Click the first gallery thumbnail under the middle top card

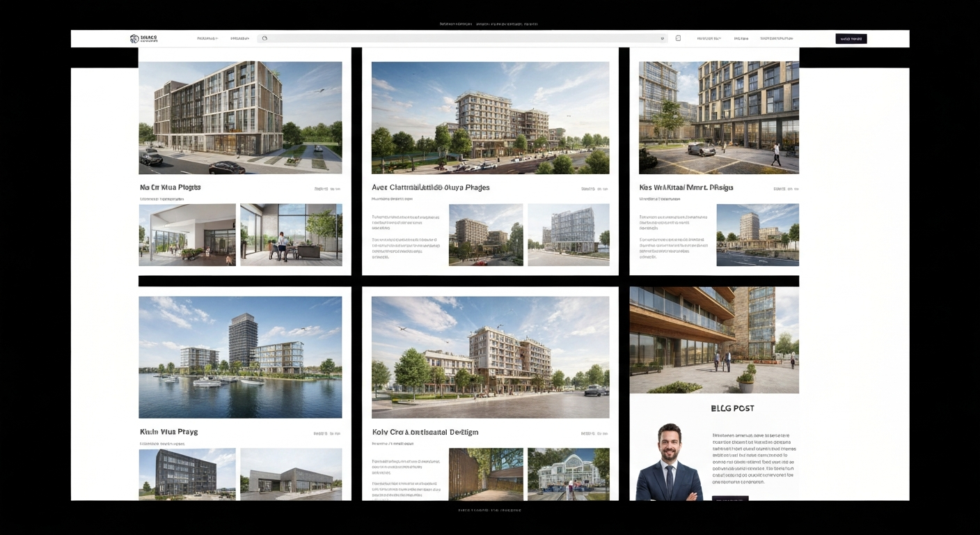[x=486, y=235]
